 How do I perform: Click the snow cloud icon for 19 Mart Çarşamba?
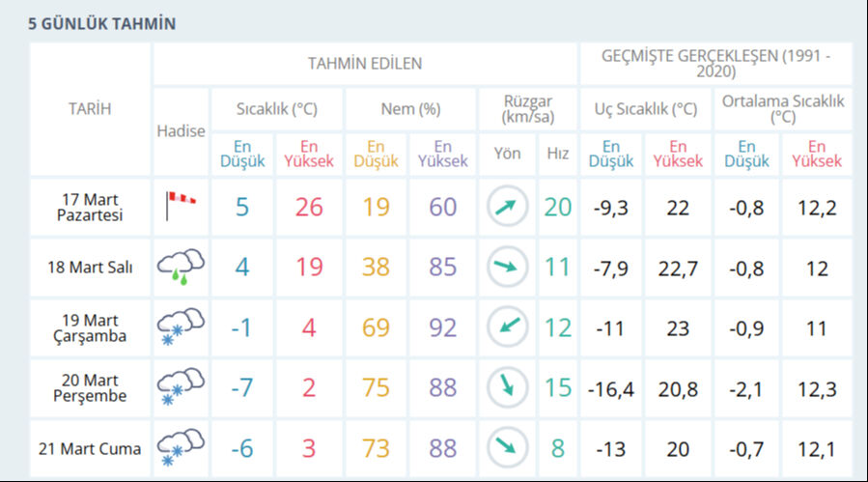point(181,326)
